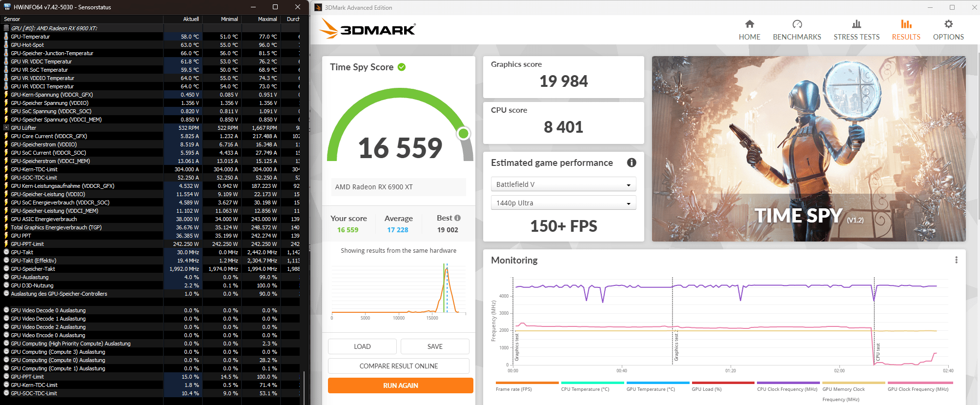Click the SAVE button

[x=435, y=346]
